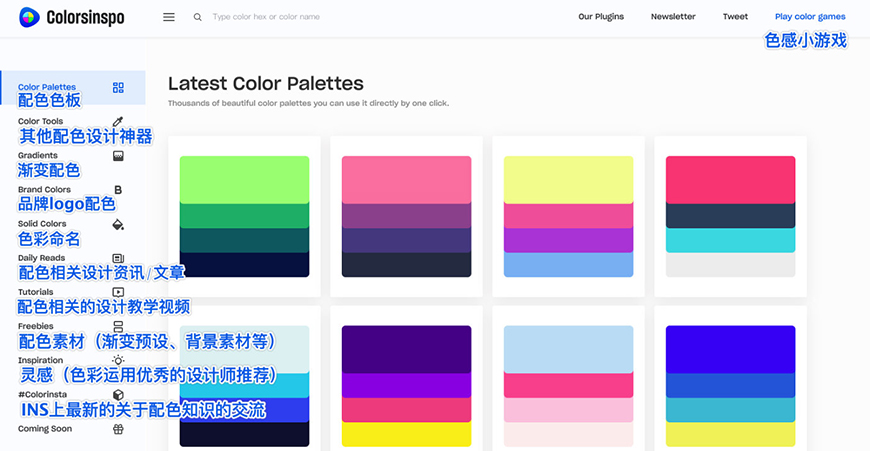Select the Color Palettes grid icon
The image size is (870, 451).
(118, 88)
